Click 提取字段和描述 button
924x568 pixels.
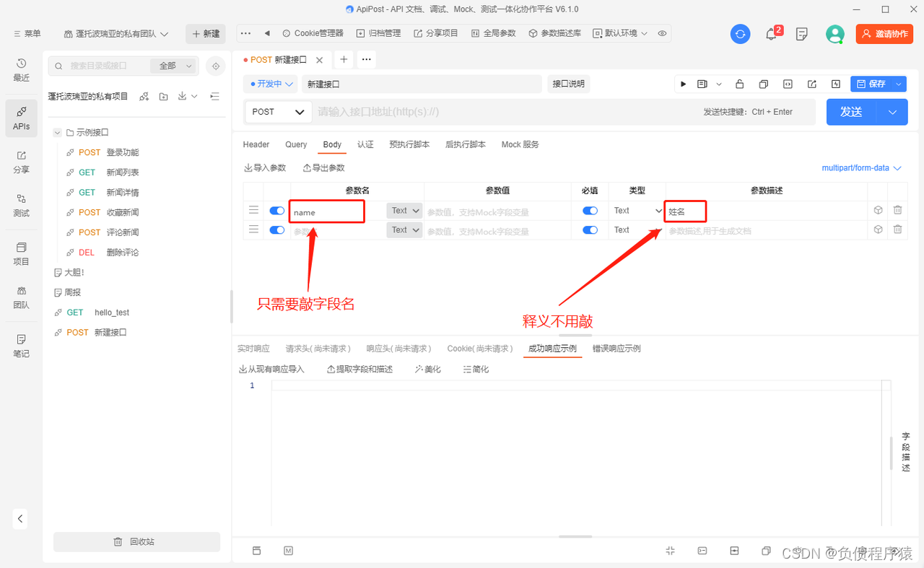pos(359,370)
